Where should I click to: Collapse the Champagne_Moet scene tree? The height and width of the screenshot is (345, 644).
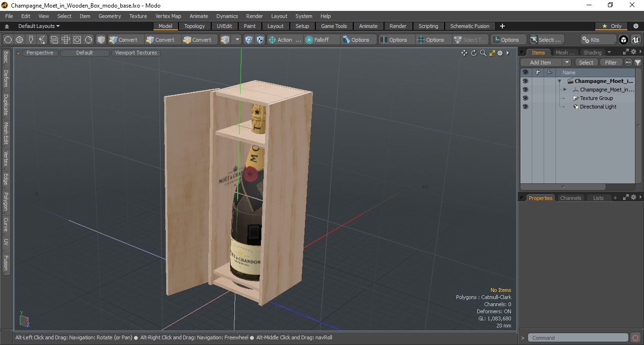pyautogui.click(x=559, y=81)
